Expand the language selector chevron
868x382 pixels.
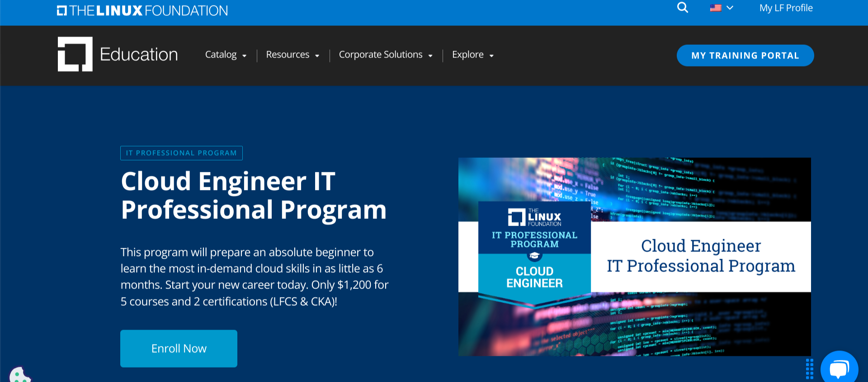point(730,8)
